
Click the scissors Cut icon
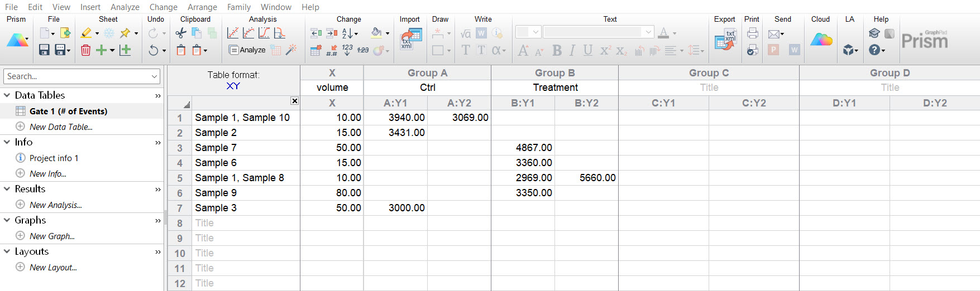click(x=180, y=33)
